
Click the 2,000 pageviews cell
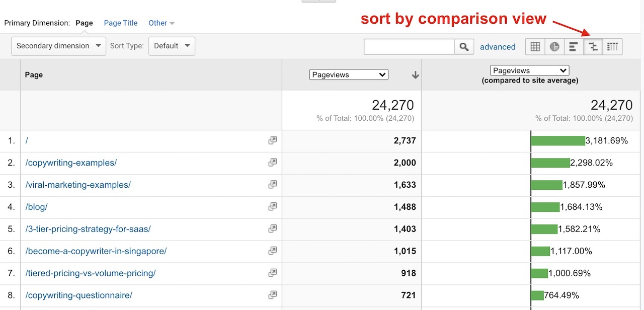point(352,163)
